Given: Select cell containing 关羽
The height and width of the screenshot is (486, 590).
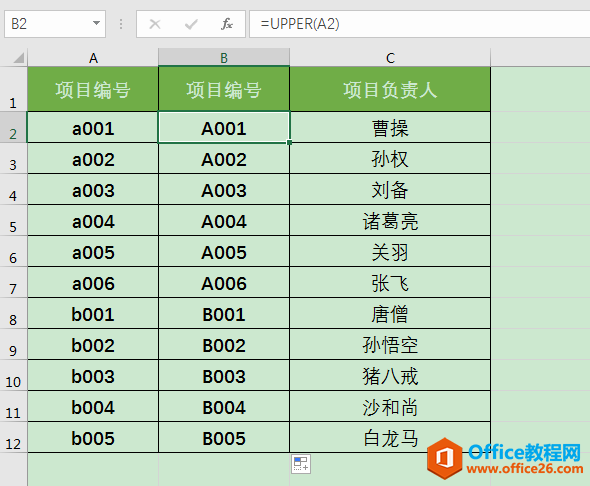Looking at the screenshot, I should 390,252.
